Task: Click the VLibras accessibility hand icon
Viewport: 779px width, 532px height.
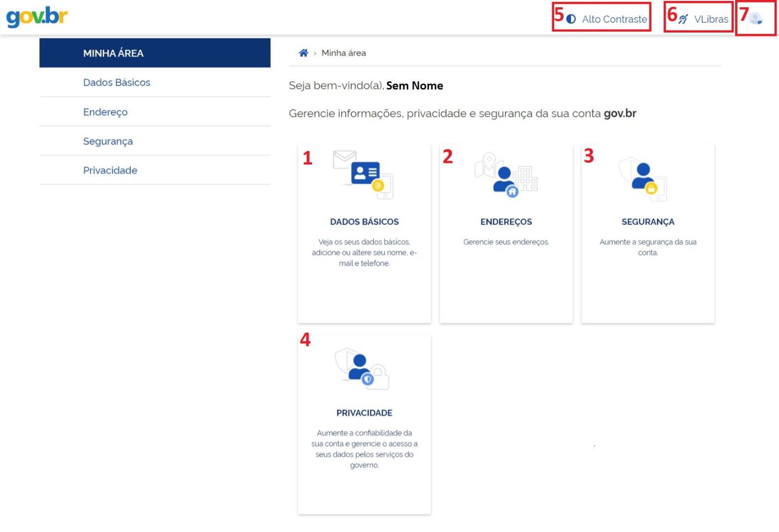Action: 683,19
